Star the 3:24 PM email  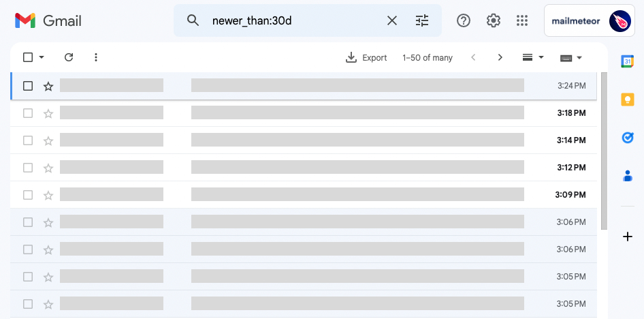48,86
